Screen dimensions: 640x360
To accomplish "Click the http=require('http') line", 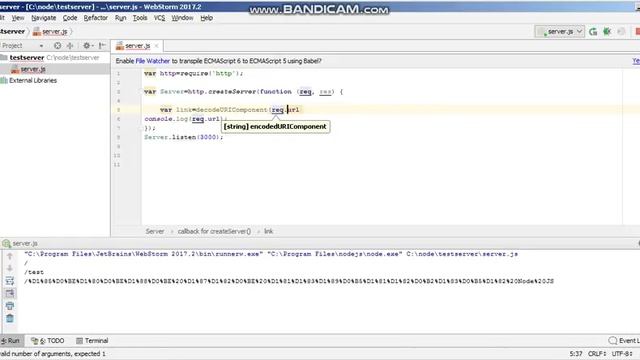I will tap(194, 73).
